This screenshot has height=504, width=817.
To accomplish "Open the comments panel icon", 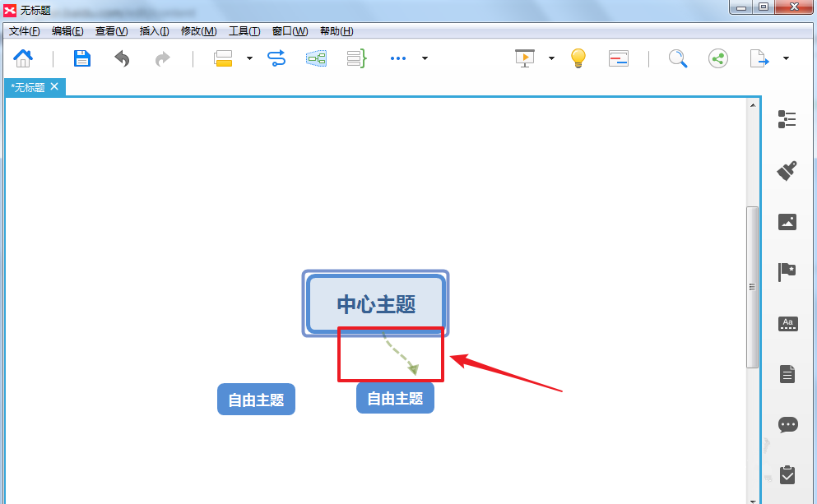I will click(788, 424).
